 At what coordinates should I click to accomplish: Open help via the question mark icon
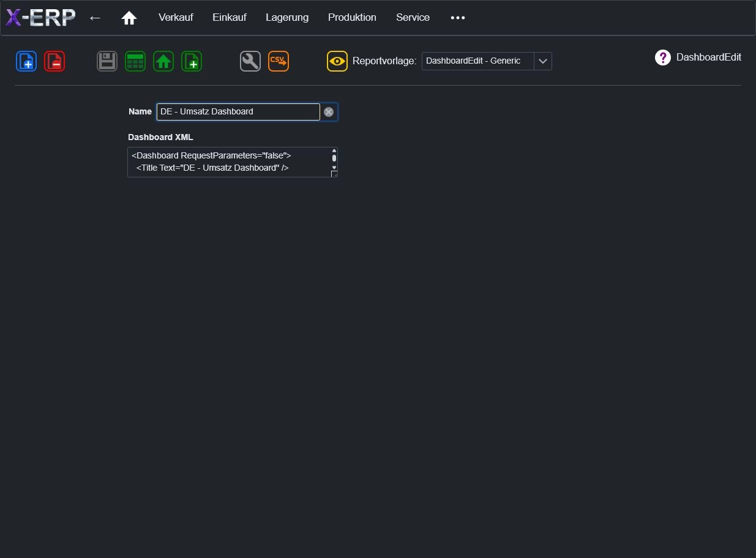point(663,58)
